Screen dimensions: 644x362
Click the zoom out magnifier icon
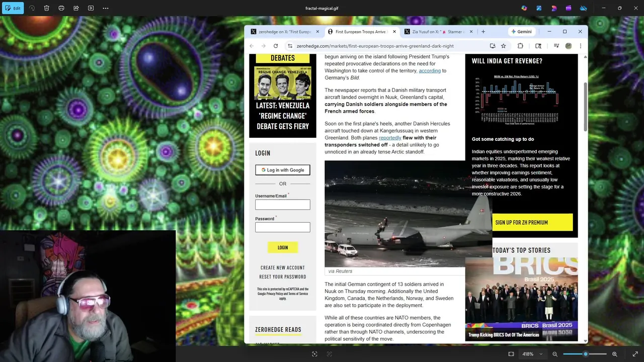pos(555,354)
